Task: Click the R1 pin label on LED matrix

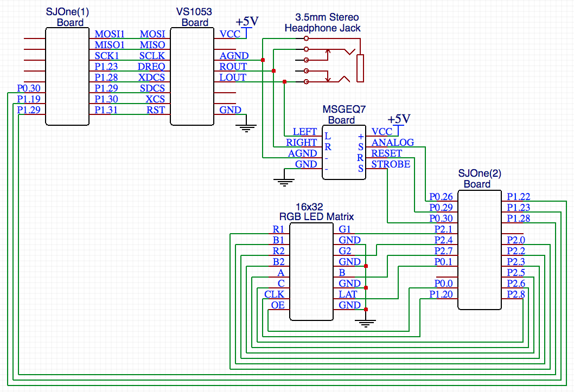Action: (278, 229)
